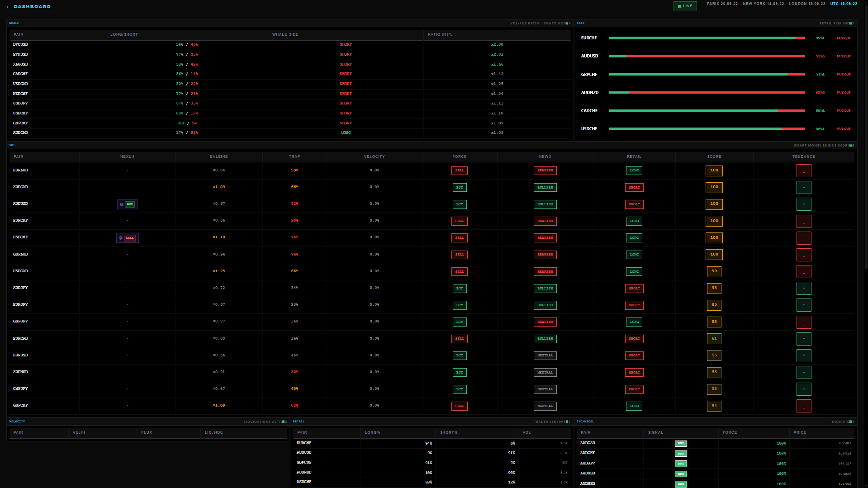Select the TECHNICAL panel title
This screenshot has width=868, height=488.
coord(585,422)
